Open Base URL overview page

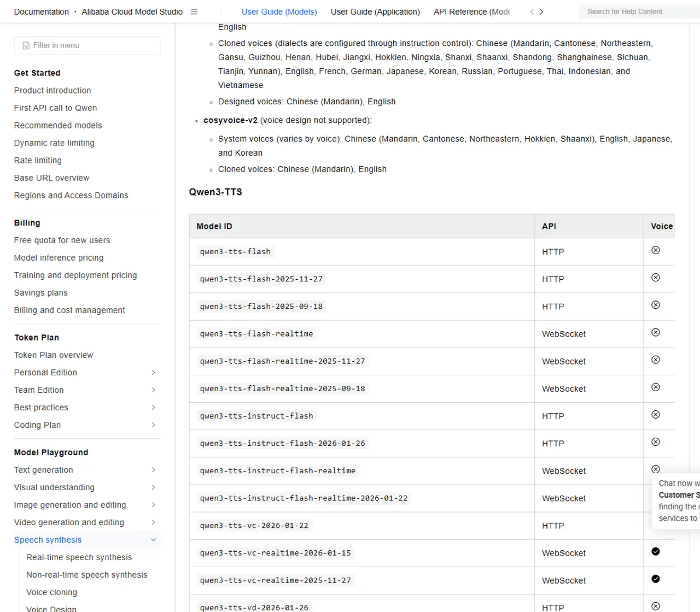point(52,178)
